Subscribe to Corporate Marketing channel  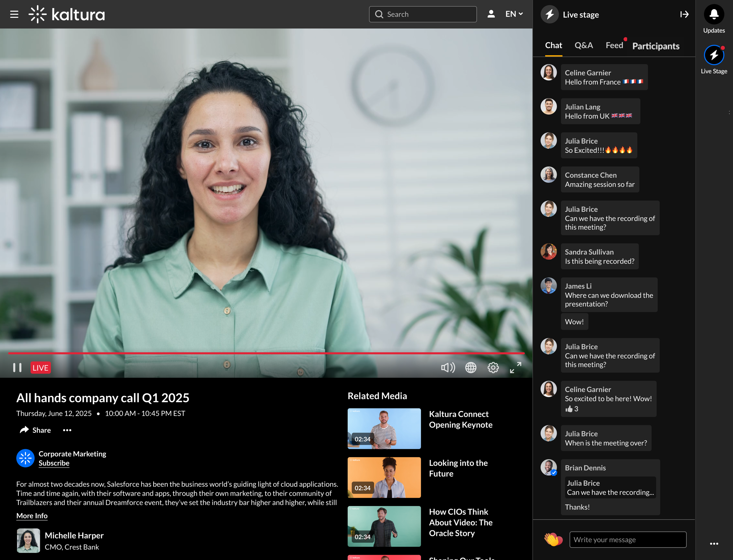[x=54, y=463]
